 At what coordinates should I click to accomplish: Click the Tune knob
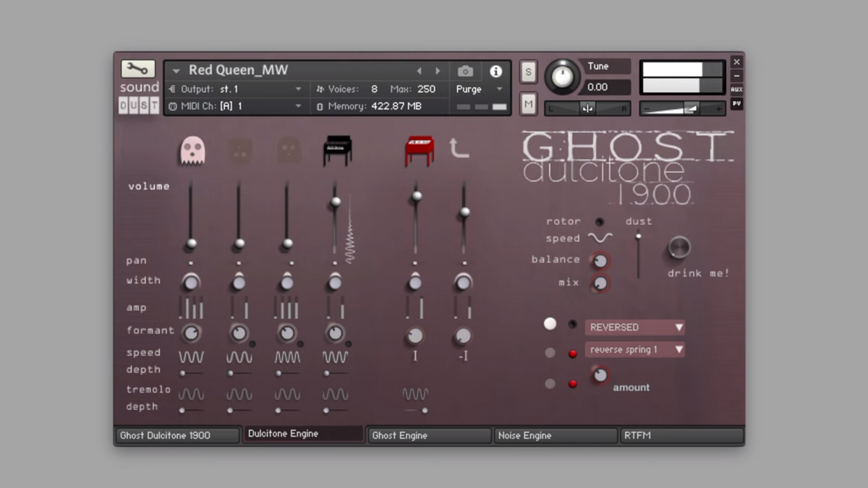562,77
